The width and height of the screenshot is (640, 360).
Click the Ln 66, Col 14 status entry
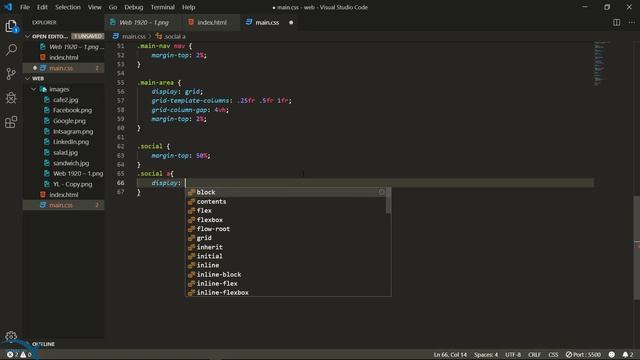coord(450,354)
